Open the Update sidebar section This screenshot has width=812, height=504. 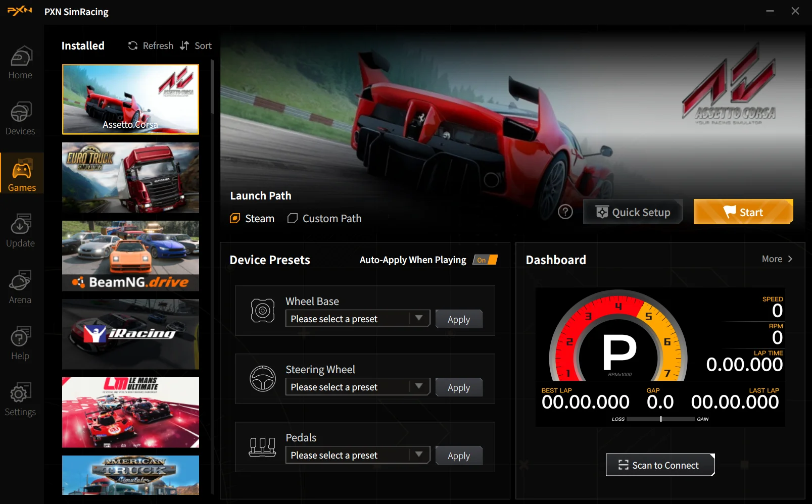[x=20, y=231]
